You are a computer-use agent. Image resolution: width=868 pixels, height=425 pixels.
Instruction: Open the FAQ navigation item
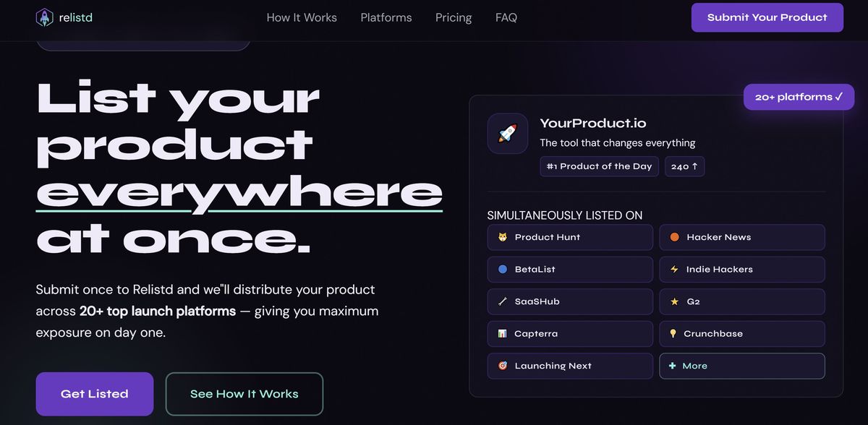coord(506,17)
